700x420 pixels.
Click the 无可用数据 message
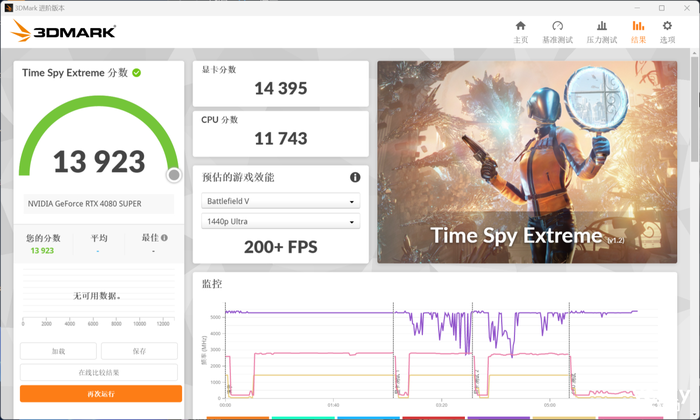[97, 296]
